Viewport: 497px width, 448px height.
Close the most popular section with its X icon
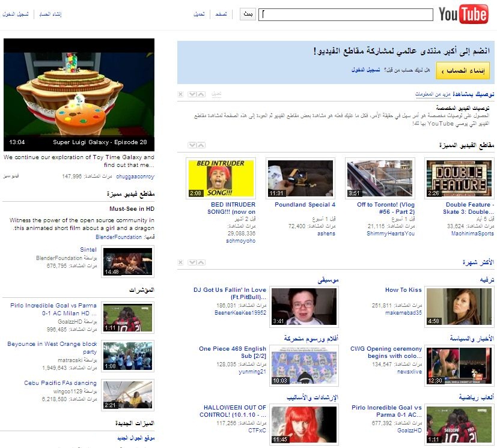click(180, 262)
